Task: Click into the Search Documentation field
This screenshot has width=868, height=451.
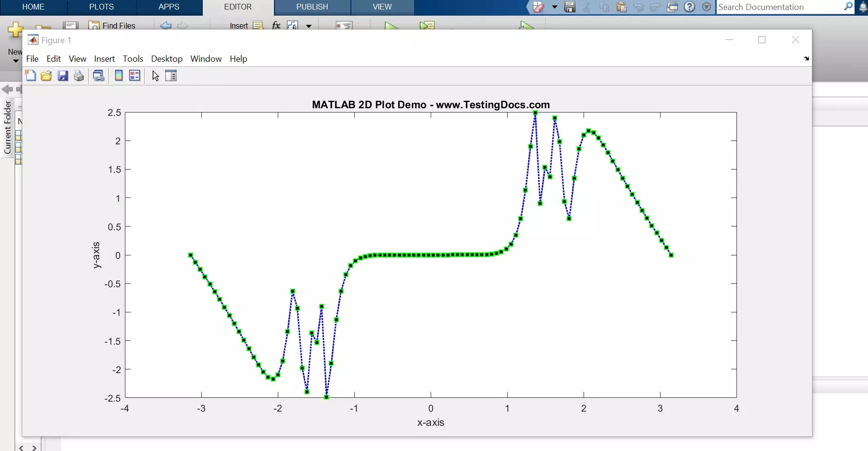Action: pyautogui.click(x=780, y=7)
